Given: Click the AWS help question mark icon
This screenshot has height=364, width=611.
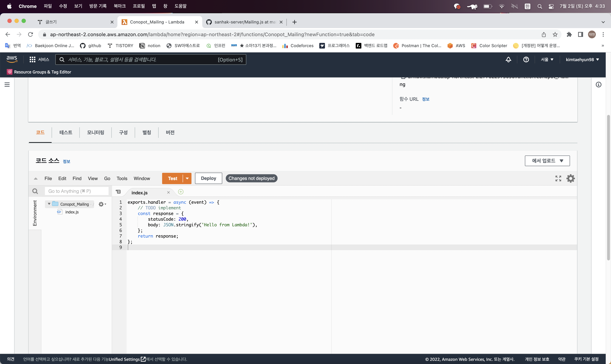Looking at the screenshot, I should click(x=526, y=60).
